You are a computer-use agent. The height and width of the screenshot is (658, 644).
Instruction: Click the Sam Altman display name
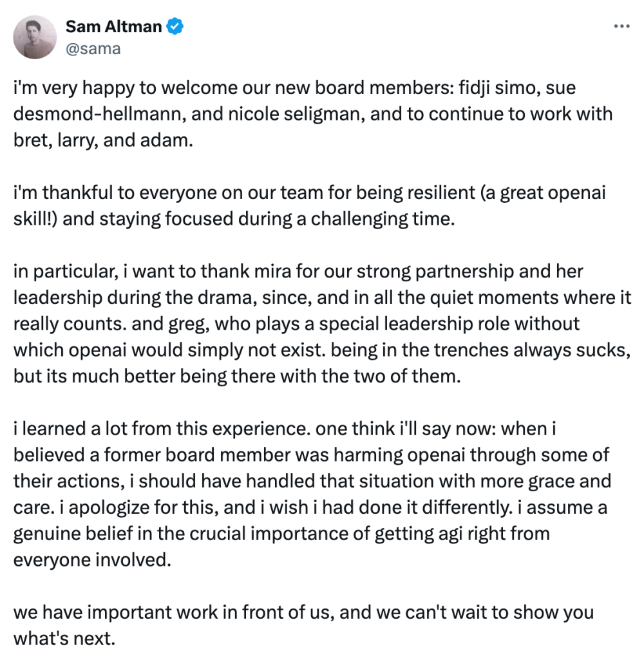pyautogui.click(x=113, y=26)
